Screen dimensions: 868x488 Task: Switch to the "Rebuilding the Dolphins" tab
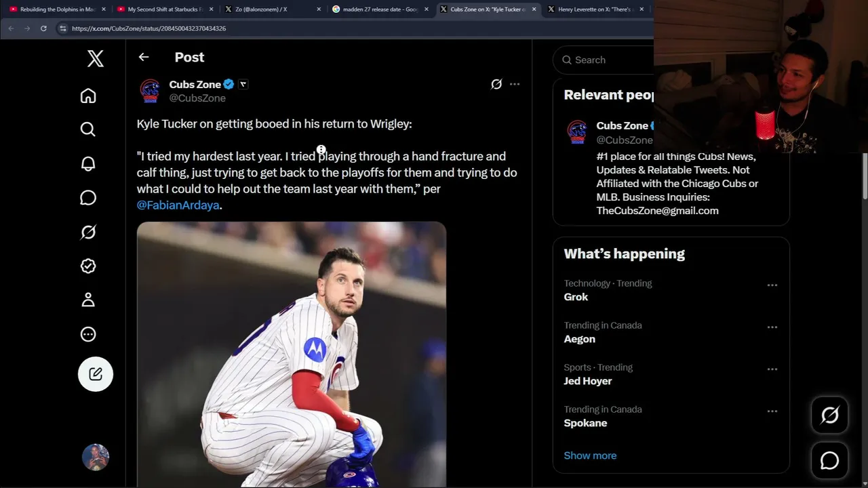[56, 9]
